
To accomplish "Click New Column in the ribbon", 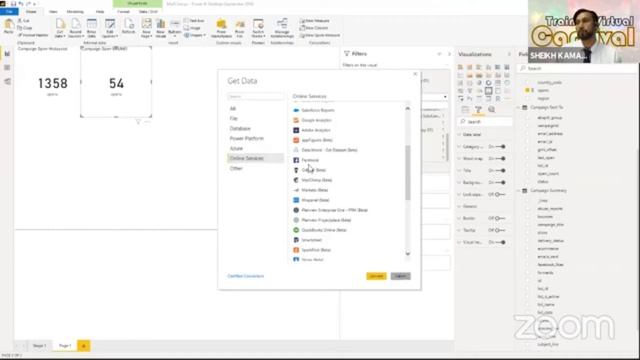I will pos(313,28).
